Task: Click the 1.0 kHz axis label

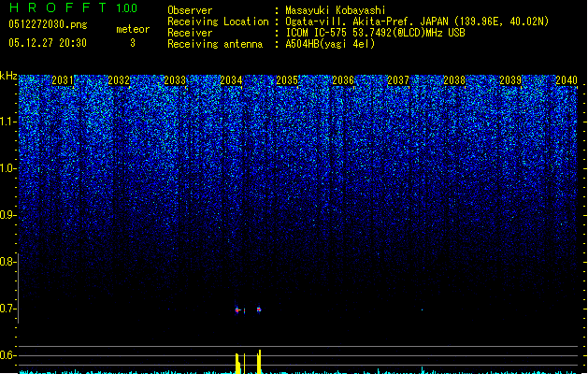Action: 7,168
